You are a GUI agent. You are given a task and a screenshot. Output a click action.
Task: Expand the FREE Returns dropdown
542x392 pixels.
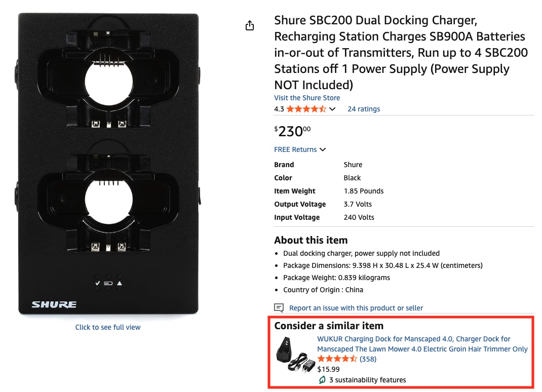point(323,149)
